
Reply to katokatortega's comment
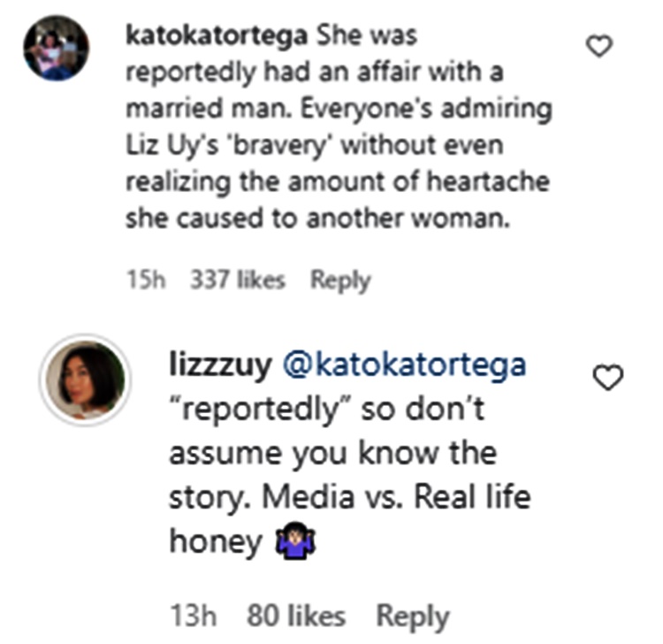[339, 280]
